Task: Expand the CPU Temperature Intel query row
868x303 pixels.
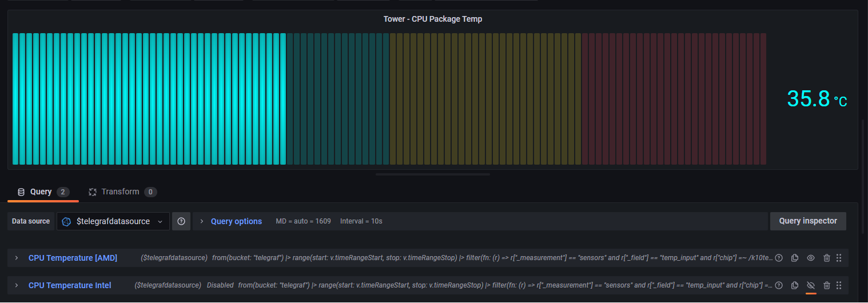Action: click(17, 285)
